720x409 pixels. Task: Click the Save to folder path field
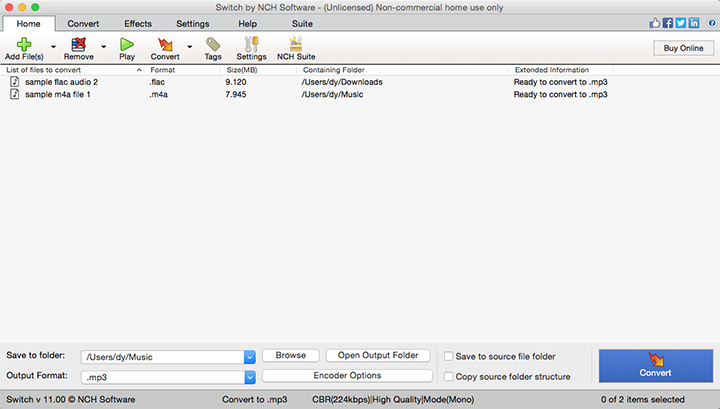point(163,357)
